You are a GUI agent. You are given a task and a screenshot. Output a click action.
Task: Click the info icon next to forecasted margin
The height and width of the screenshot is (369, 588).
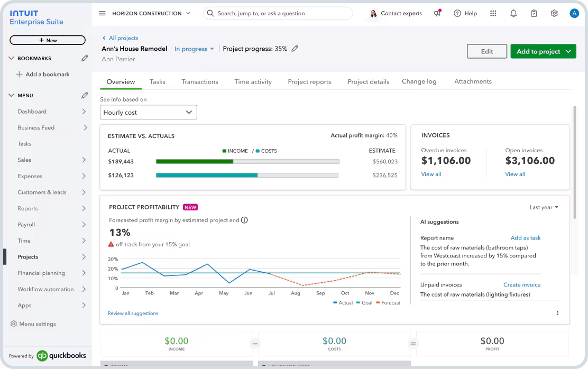pos(244,220)
